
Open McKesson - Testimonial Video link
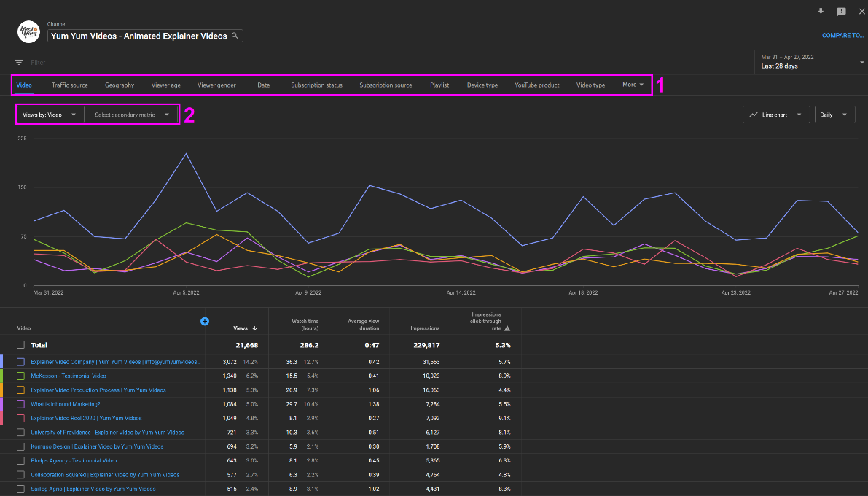click(x=68, y=376)
